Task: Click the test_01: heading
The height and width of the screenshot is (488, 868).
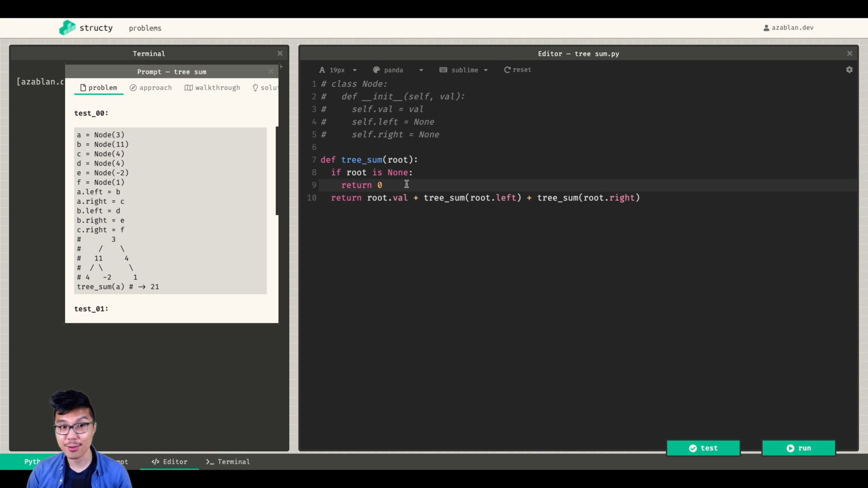Action: pos(91,309)
